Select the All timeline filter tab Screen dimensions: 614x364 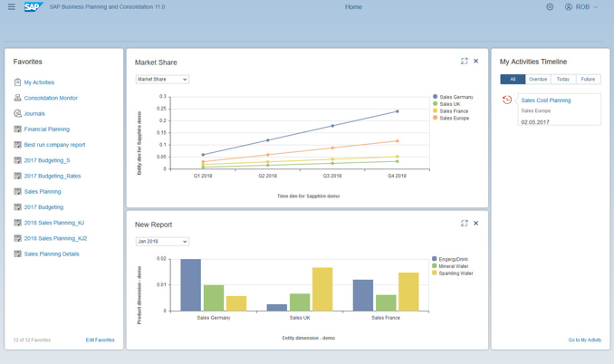pos(513,79)
